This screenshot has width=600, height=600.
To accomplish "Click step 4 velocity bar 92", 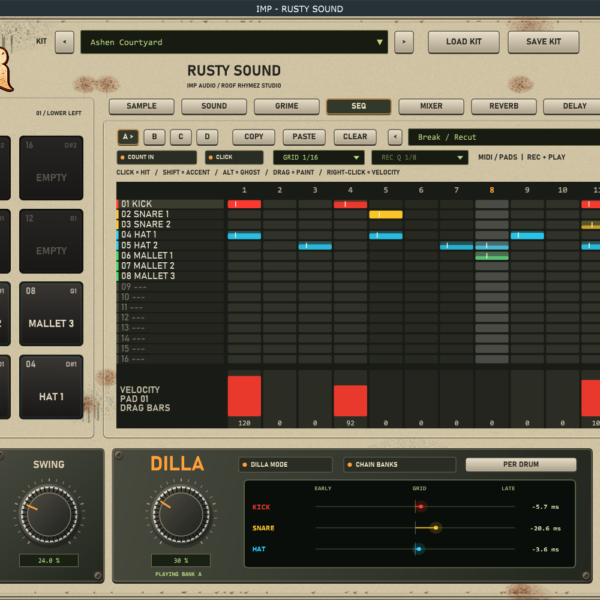I will click(x=350, y=401).
